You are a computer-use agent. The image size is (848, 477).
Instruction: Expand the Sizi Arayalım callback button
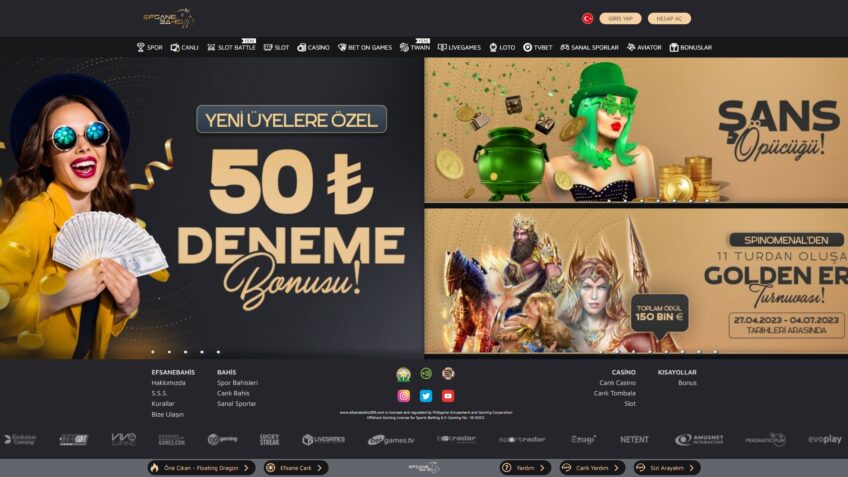tap(666, 467)
